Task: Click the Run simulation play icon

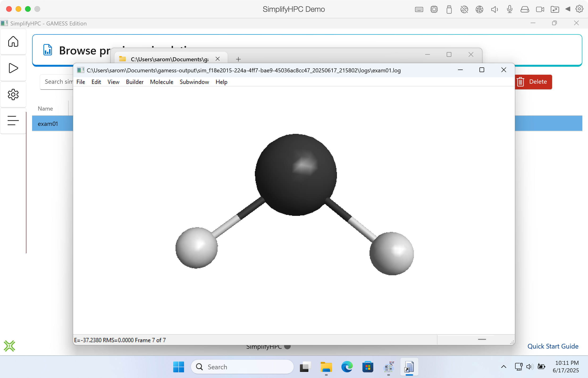Action: pyautogui.click(x=13, y=68)
